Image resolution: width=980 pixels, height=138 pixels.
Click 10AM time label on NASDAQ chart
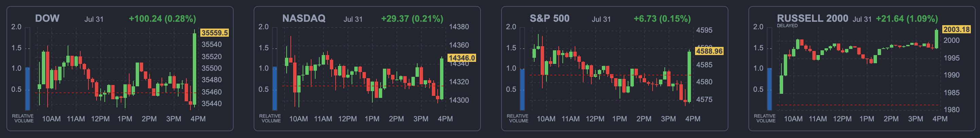coord(298,119)
